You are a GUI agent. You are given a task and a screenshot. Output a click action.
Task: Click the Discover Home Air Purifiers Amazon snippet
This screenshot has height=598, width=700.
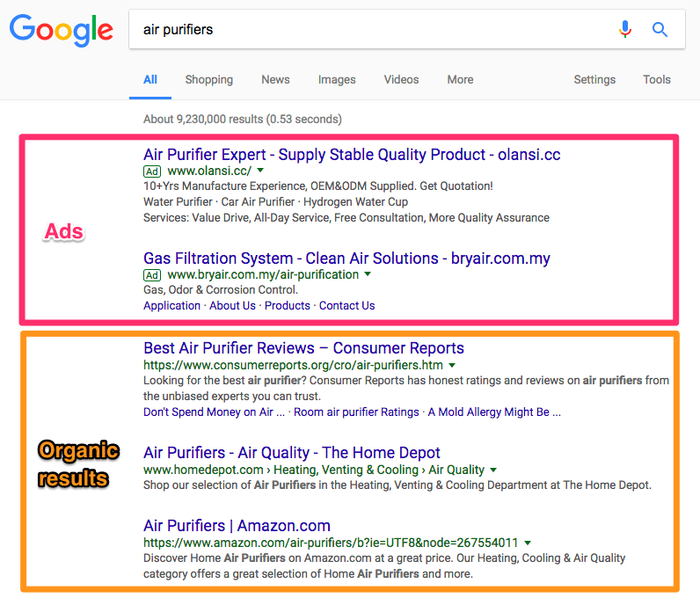click(x=384, y=565)
